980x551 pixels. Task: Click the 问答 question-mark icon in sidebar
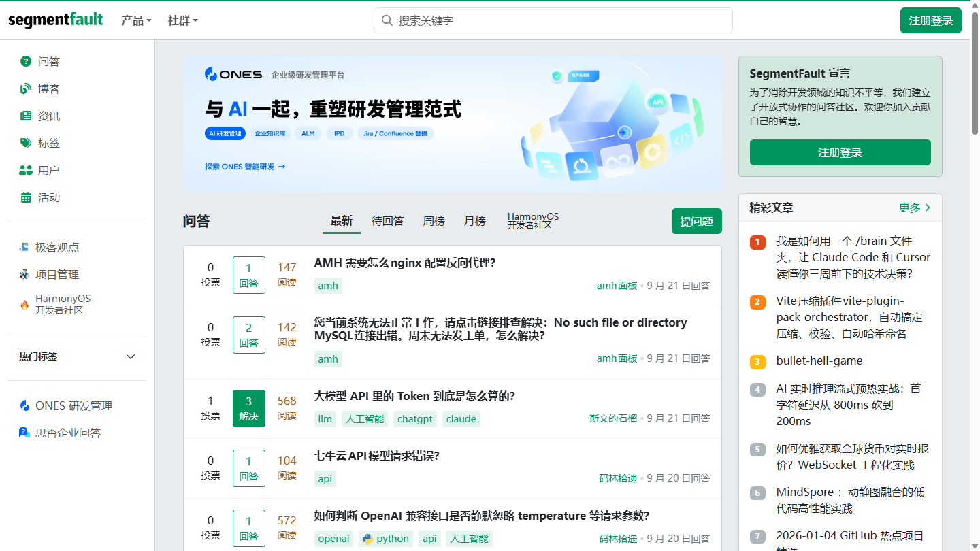tap(26, 61)
